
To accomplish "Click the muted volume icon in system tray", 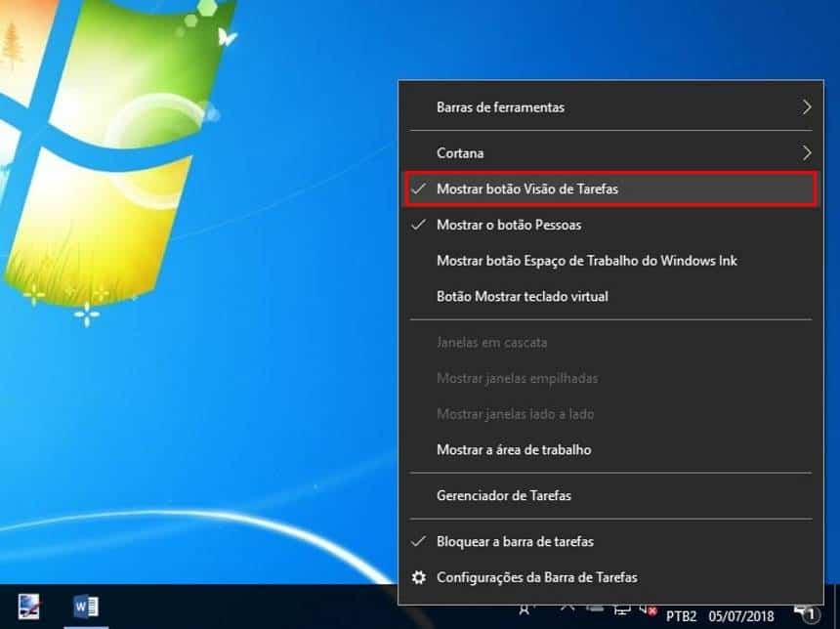I will (649, 609).
